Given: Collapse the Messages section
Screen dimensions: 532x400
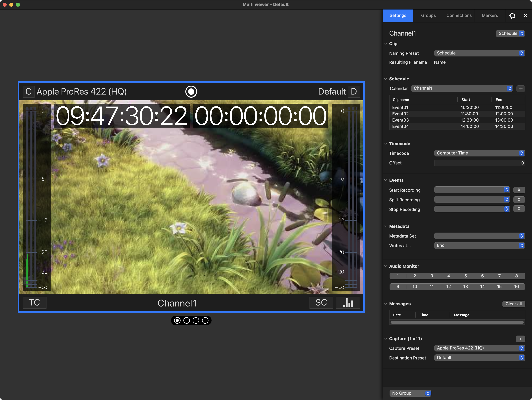Looking at the screenshot, I should [x=386, y=304].
